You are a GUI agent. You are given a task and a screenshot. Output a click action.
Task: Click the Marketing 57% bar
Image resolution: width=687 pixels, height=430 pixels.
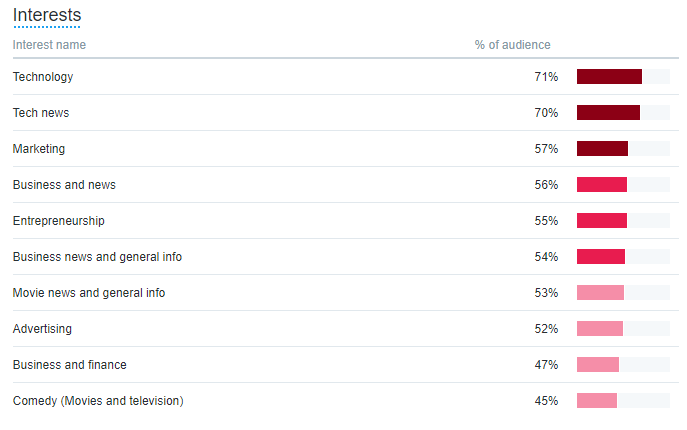coord(602,149)
